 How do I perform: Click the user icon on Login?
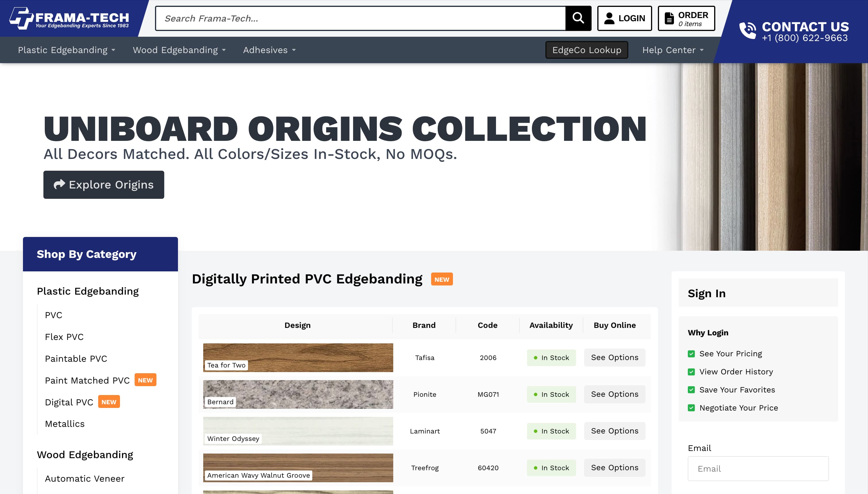609,18
